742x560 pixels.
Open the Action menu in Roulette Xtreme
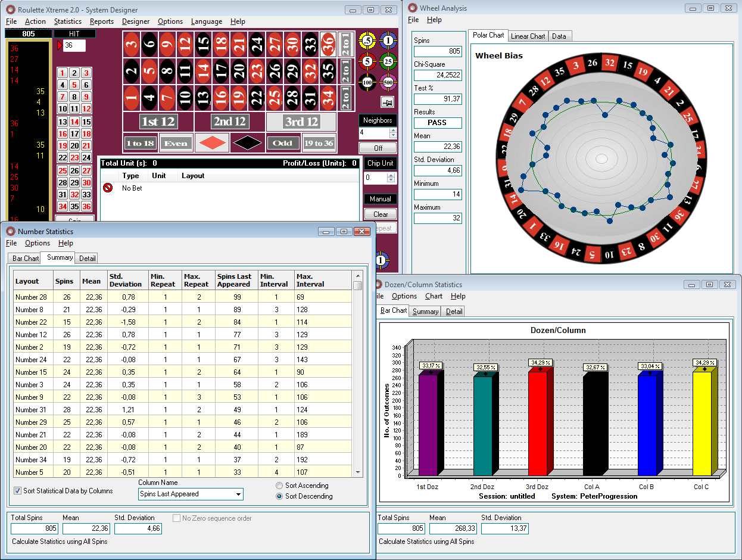coord(35,21)
